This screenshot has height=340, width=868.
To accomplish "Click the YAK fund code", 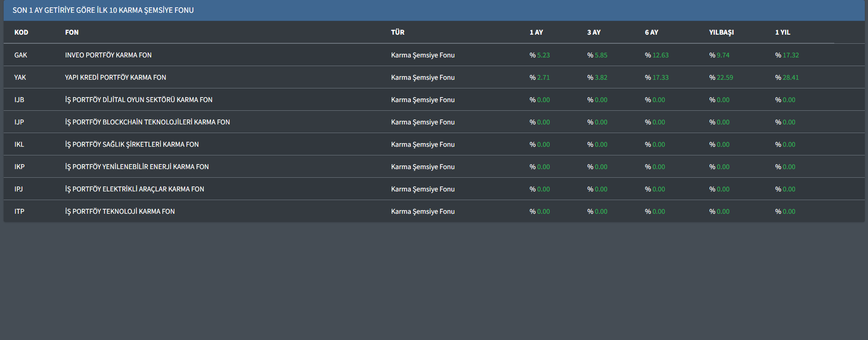I will [x=20, y=77].
